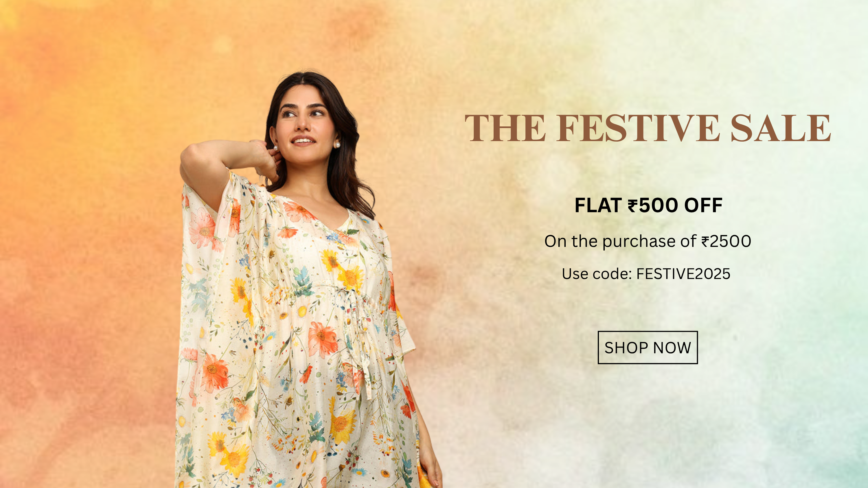
Task: Click the 'On the purchase of ₹2500' line
Action: tap(648, 241)
